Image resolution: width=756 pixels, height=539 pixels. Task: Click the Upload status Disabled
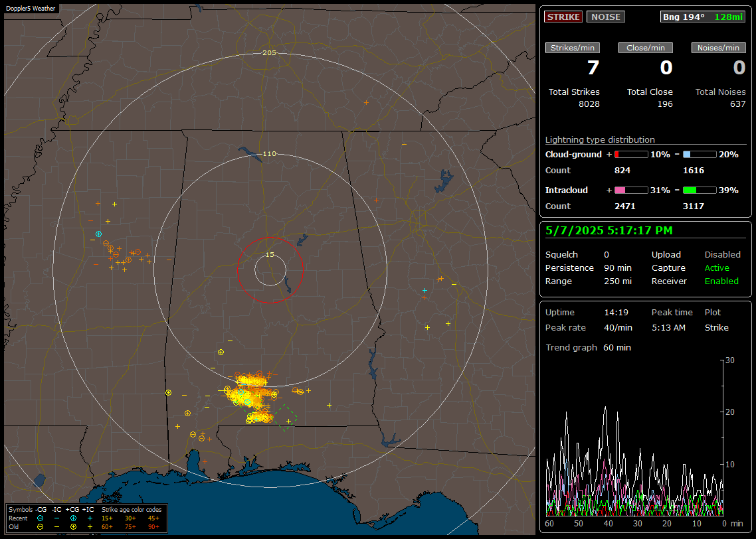point(722,255)
